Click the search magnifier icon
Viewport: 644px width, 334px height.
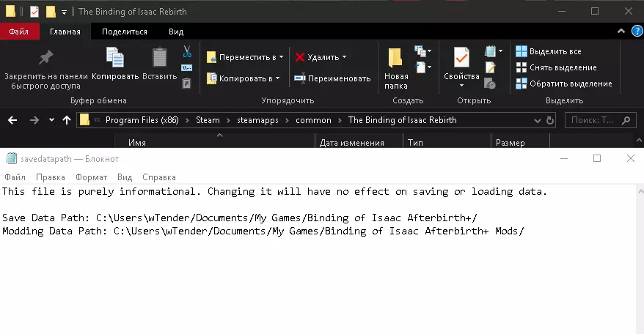pos(626,120)
